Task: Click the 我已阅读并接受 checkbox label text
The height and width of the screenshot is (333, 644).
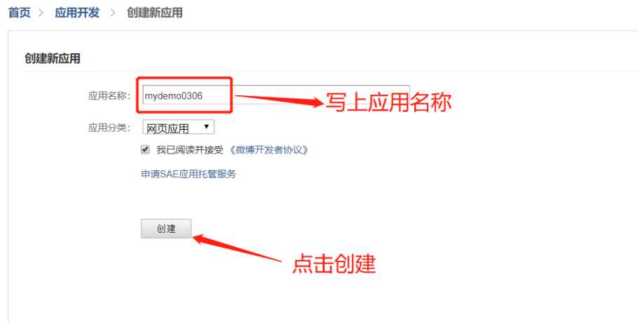Action: [190, 150]
